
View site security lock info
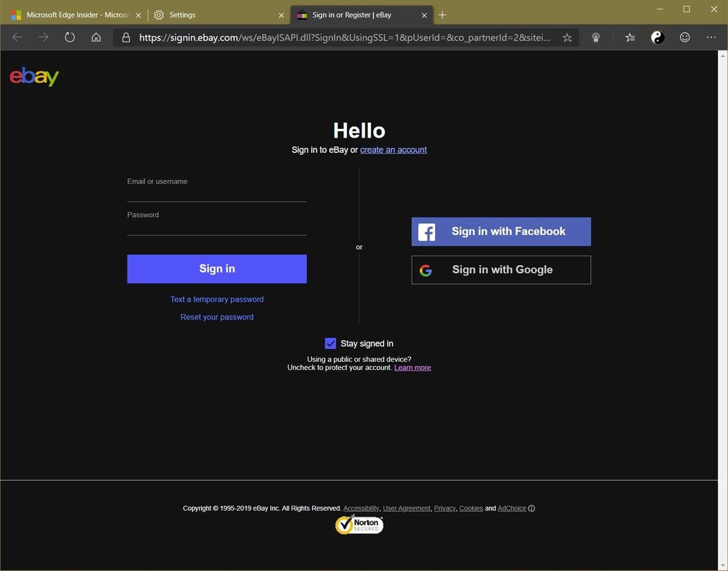coord(126,38)
